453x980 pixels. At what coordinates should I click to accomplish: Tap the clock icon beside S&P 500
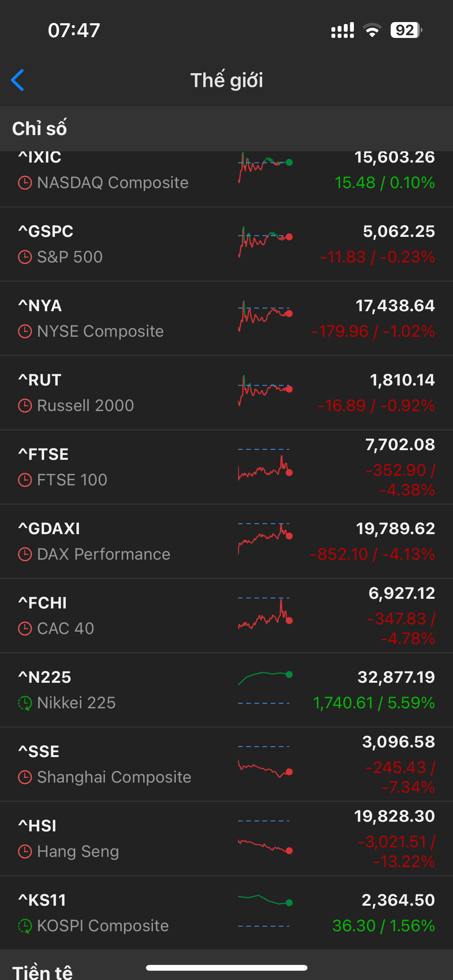[x=25, y=257]
